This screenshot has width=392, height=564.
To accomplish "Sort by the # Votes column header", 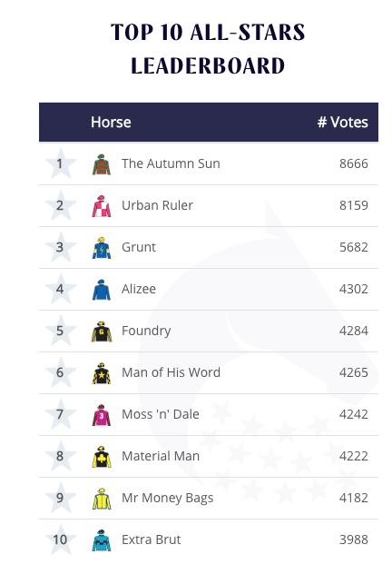I will point(343,123).
